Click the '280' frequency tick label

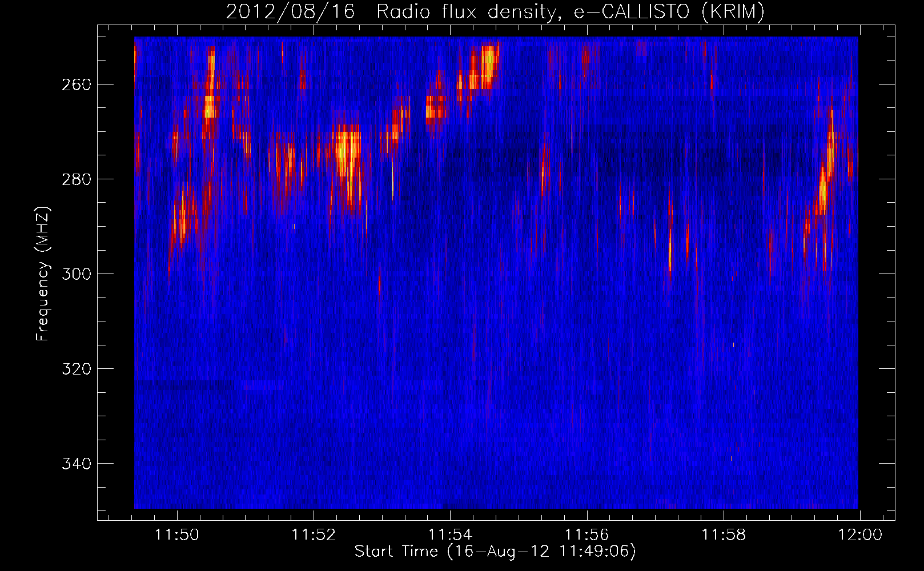click(76, 179)
